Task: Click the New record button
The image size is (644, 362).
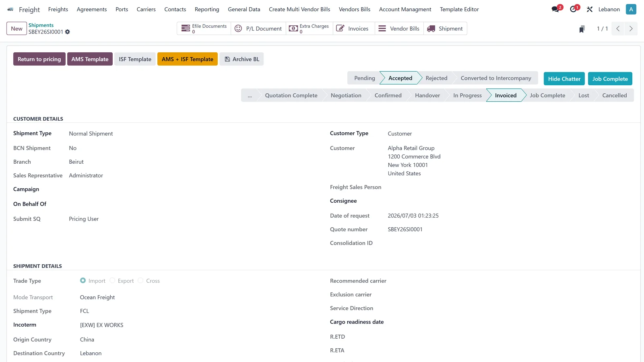Action: [x=17, y=29]
